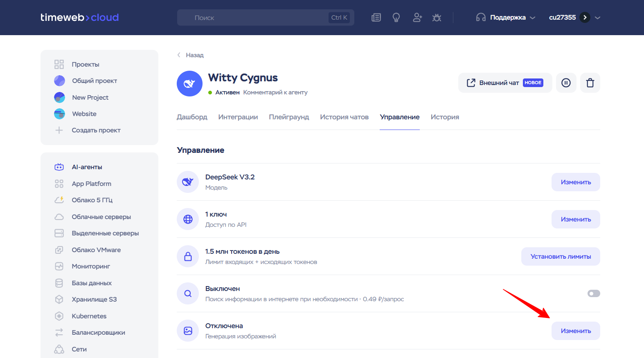The image size is (644, 358).
Task: Click the Общий проект avatar icon
Action: click(x=59, y=81)
